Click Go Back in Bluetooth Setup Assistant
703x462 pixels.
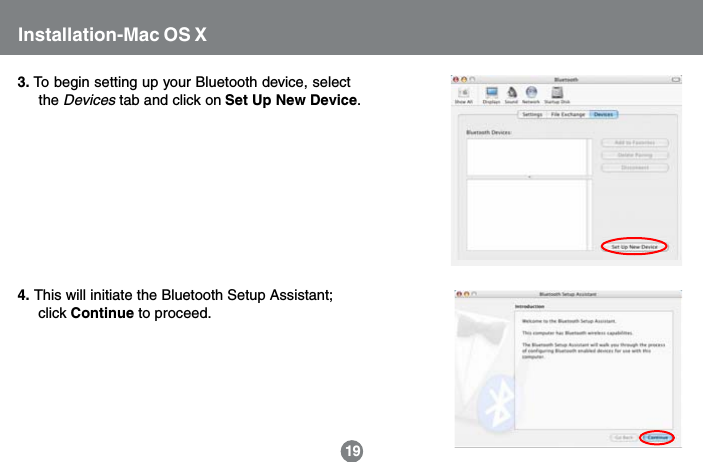click(624, 437)
